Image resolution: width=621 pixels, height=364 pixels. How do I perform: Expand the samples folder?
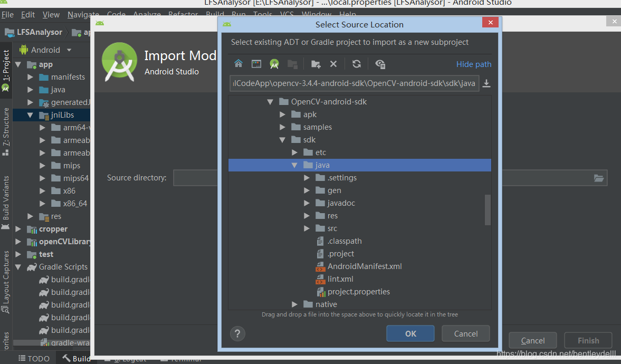[282, 127]
